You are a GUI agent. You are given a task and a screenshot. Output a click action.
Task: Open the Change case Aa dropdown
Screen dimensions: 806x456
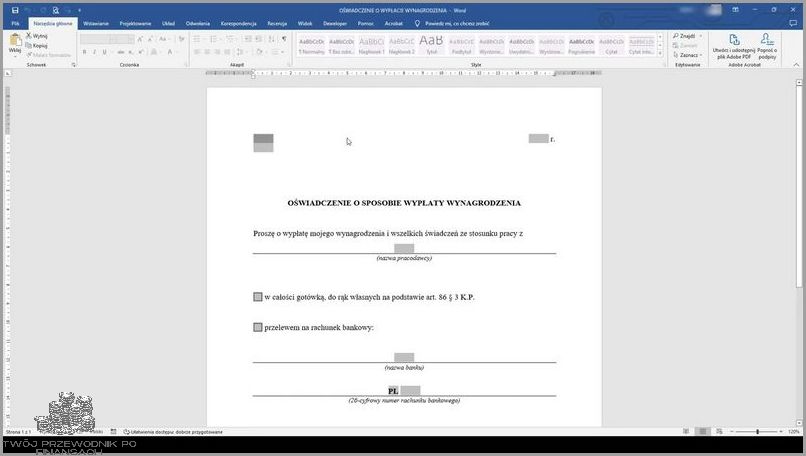point(163,39)
